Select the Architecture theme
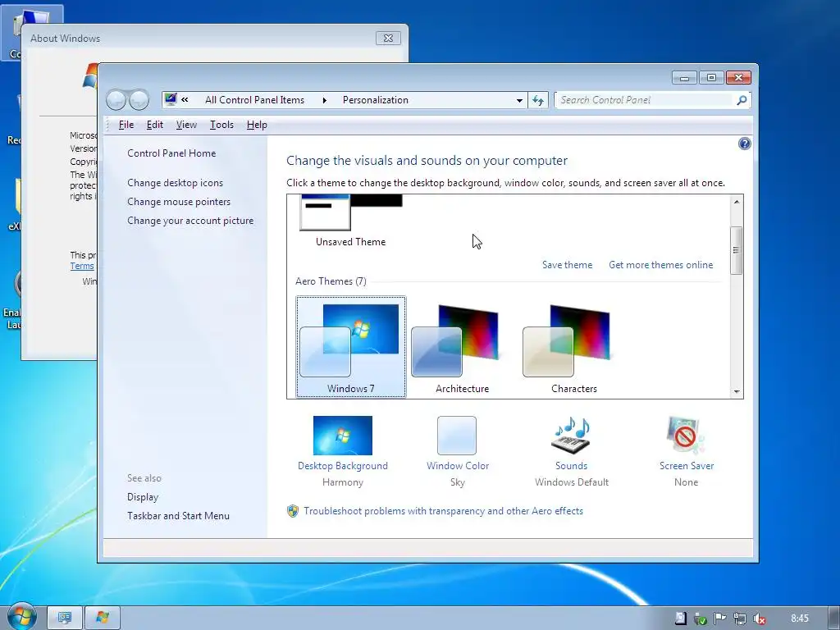Image resolution: width=840 pixels, height=630 pixels. (463, 347)
